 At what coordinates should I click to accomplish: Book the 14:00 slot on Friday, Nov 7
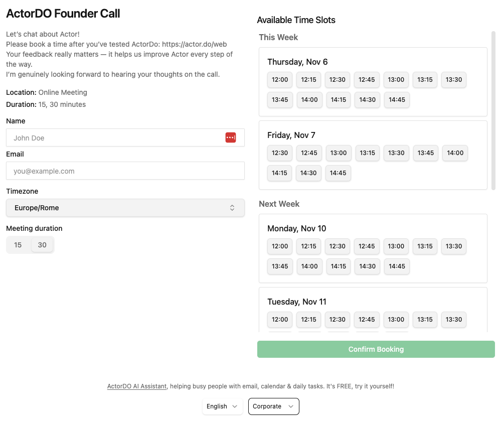[x=455, y=153]
